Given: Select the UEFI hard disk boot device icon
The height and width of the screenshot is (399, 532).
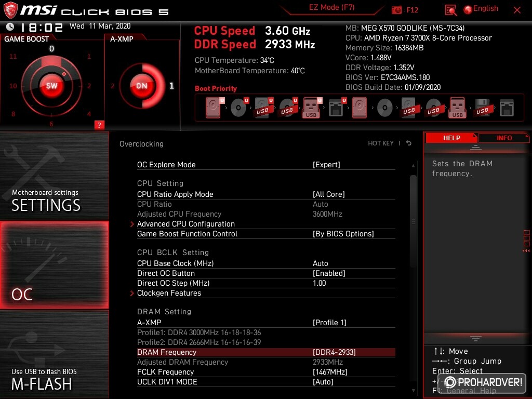Looking at the screenshot, I should [x=214, y=108].
